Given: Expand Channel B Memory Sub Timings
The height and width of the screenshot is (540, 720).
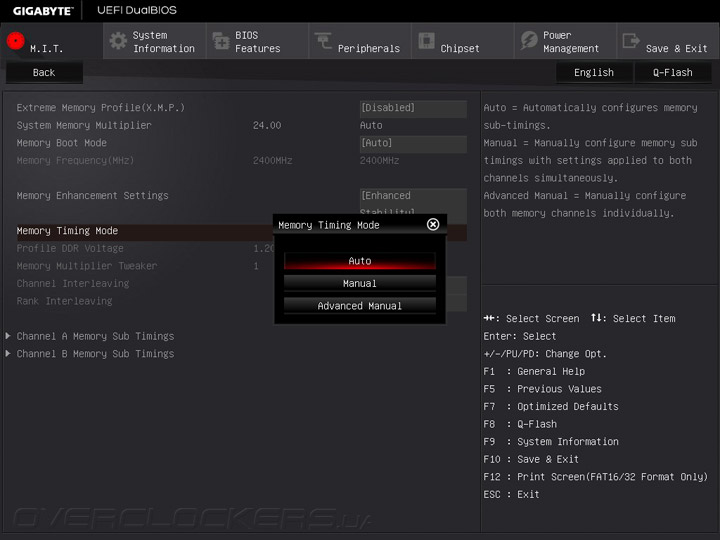Looking at the screenshot, I should pos(95,354).
